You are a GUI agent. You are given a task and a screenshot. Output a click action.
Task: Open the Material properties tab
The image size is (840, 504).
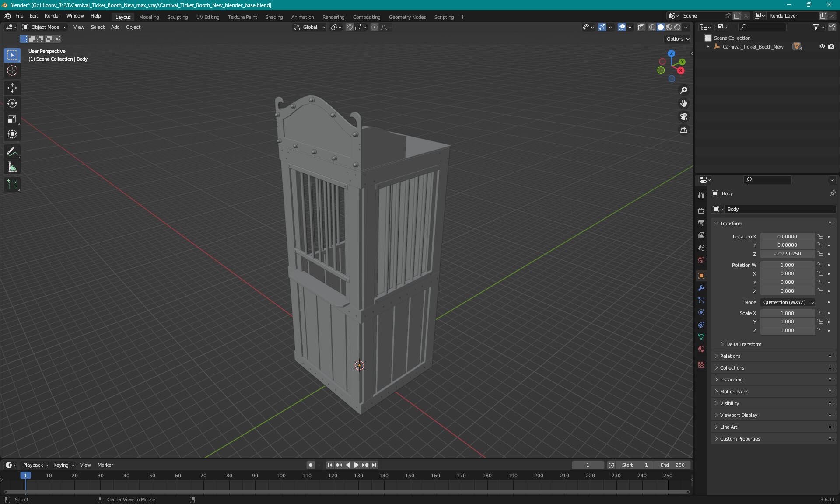(x=701, y=349)
